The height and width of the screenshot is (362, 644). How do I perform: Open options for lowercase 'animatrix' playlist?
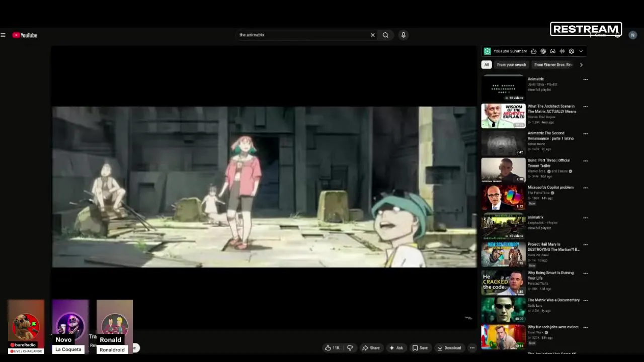585,218
